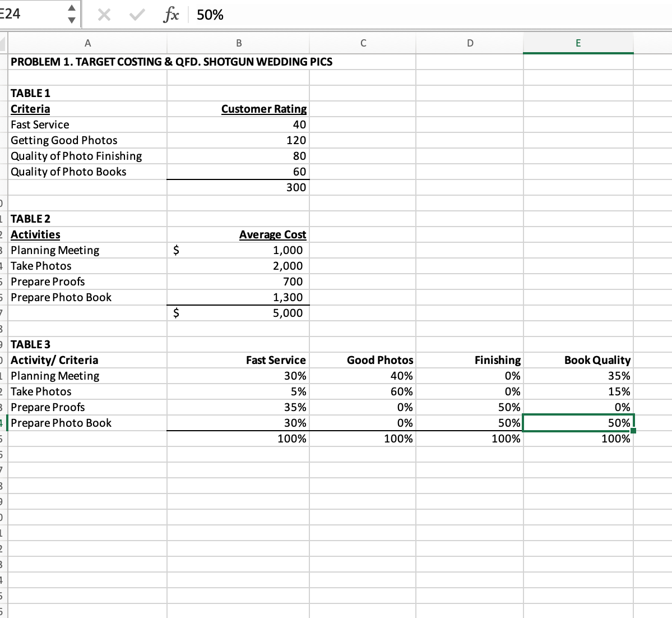This screenshot has width=672, height=618.
Task: Select column E header
Action: (x=578, y=43)
